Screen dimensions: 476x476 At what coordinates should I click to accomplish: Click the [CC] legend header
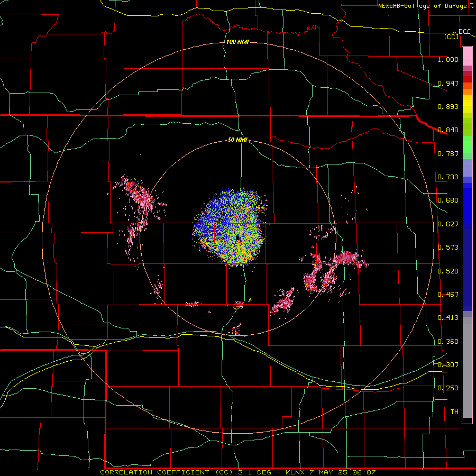point(452,36)
